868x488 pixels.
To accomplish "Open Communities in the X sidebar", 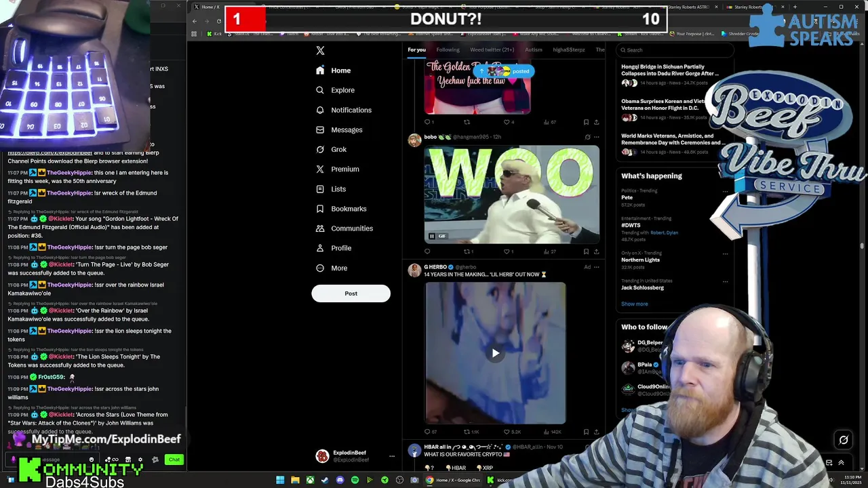I will pos(344,228).
